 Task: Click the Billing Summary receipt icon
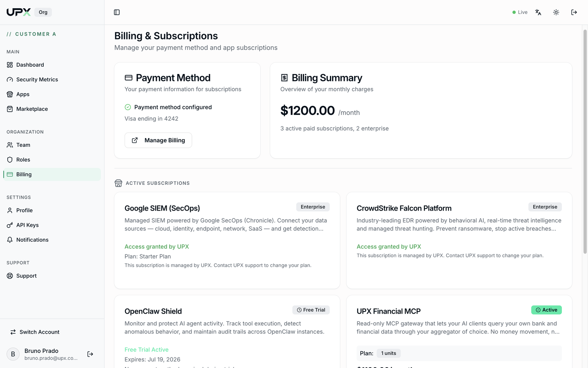coord(285,78)
